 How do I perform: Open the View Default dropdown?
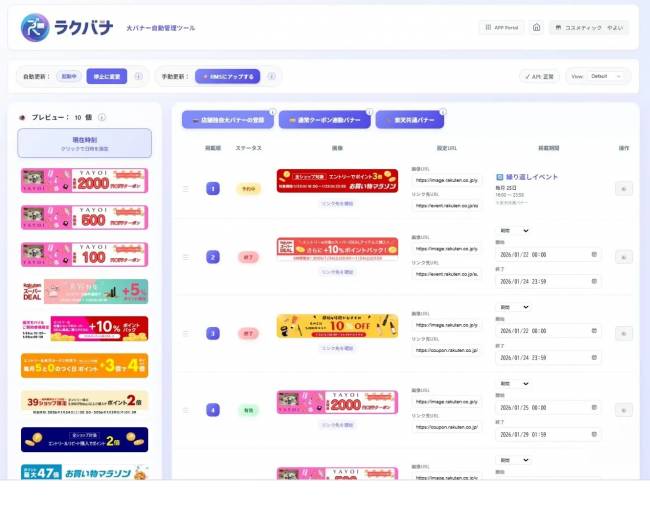(600, 76)
